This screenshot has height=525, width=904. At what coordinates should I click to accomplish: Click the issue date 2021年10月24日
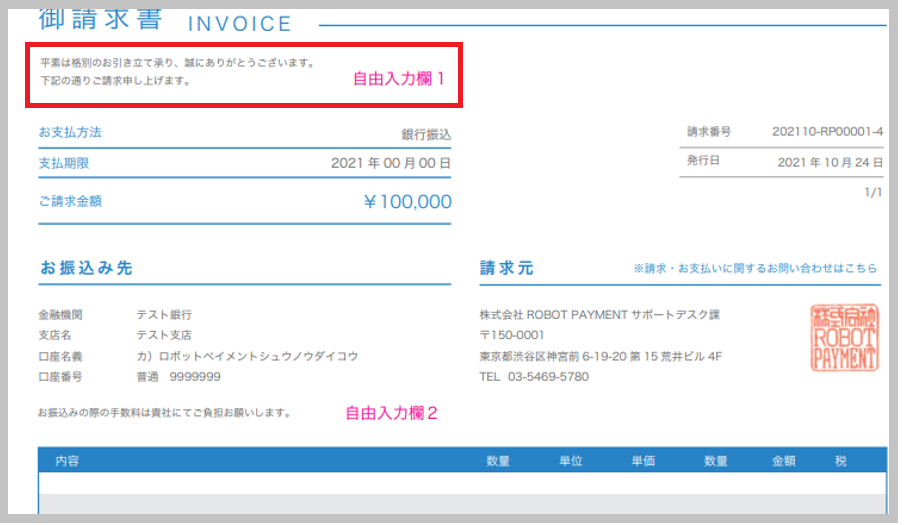coord(830,161)
